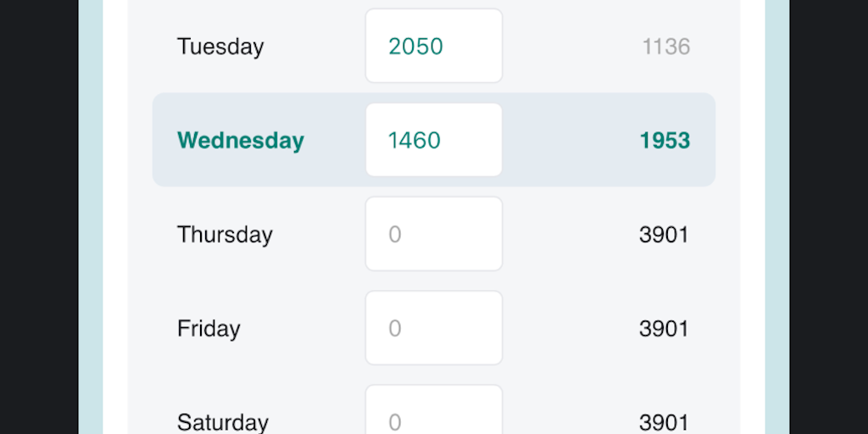This screenshot has height=434, width=868.
Task: Click the Friday total 3901
Action: pos(664,329)
